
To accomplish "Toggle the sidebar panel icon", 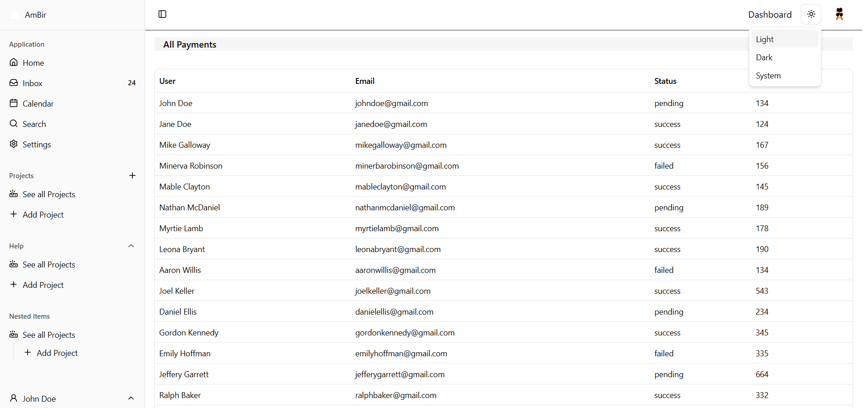I will 162,14.
